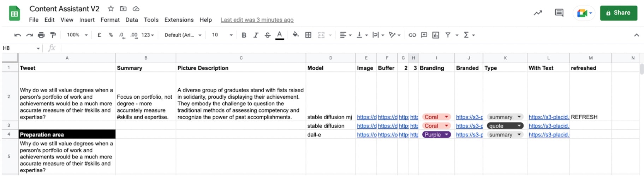This screenshot has width=644, height=176.
Task: Click the 'dall-e' model cell
Action: 330,134
